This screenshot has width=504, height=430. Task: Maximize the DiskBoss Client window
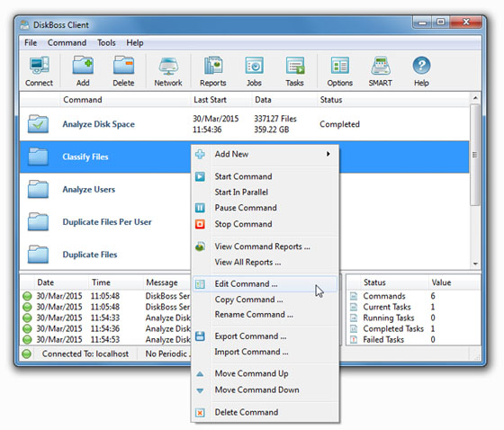(x=441, y=22)
